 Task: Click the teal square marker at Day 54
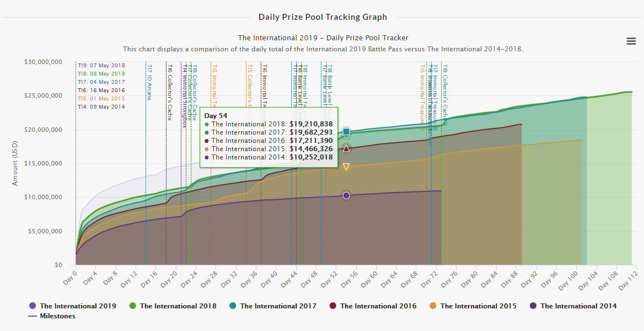click(346, 132)
